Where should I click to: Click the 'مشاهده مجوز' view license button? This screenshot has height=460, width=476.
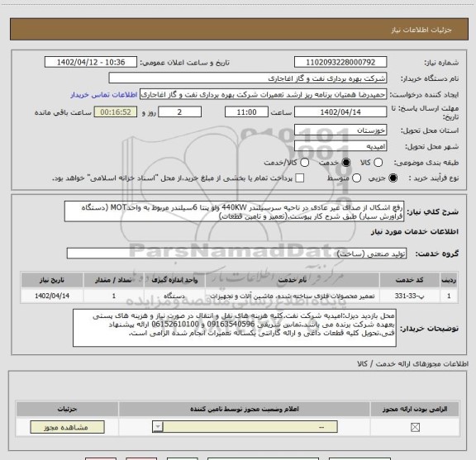click(68, 427)
